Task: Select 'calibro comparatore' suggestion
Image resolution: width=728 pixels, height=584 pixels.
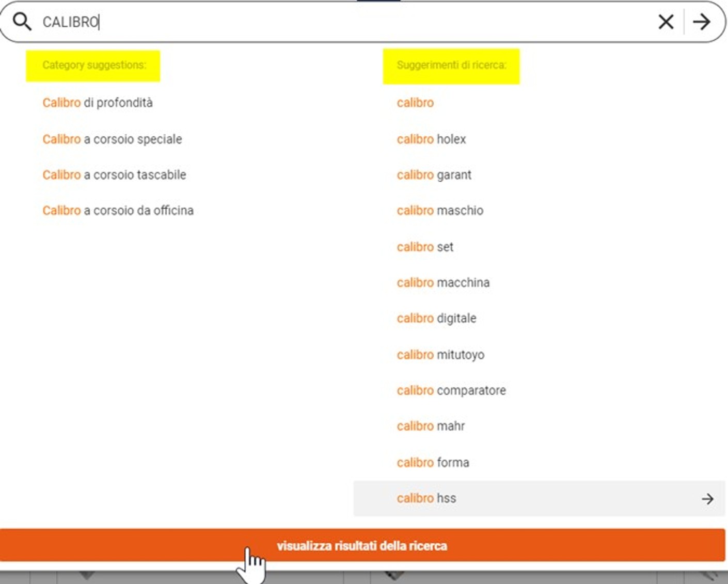Action: (451, 390)
